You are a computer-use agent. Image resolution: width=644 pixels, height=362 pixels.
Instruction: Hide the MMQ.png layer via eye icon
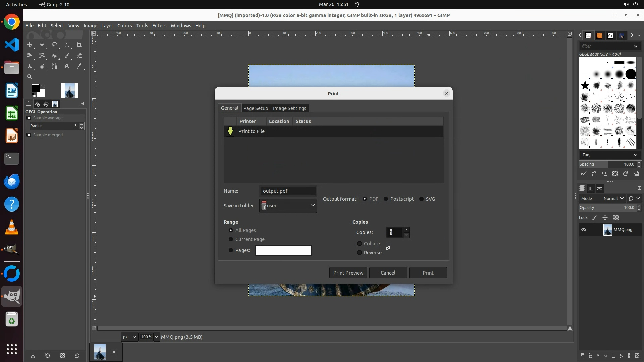(584, 230)
